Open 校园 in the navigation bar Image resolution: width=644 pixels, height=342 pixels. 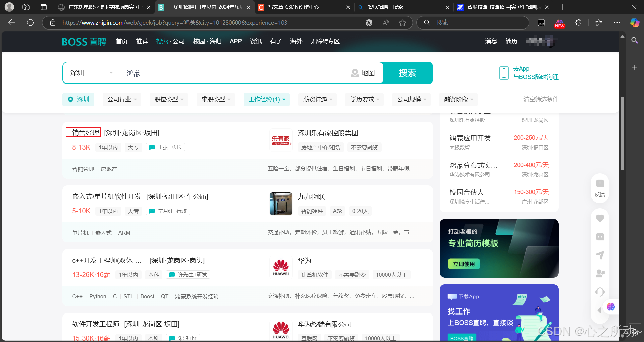(x=199, y=41)
